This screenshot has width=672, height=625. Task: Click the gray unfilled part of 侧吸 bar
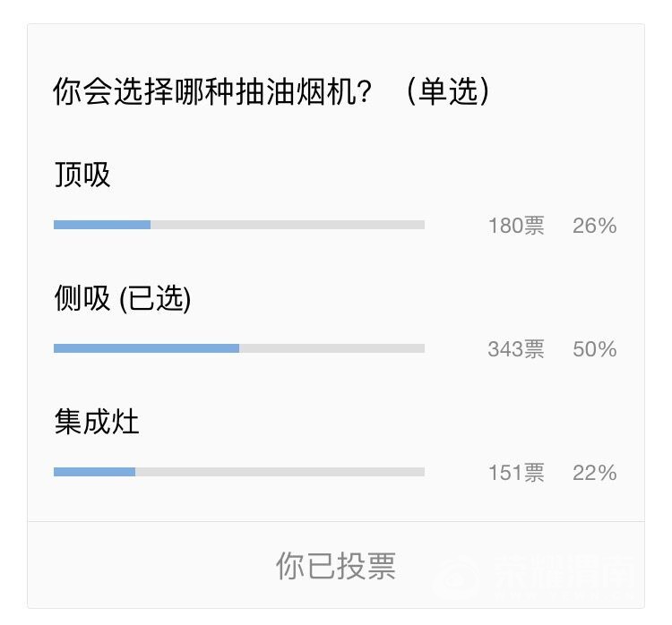click(x=332, y=348)
